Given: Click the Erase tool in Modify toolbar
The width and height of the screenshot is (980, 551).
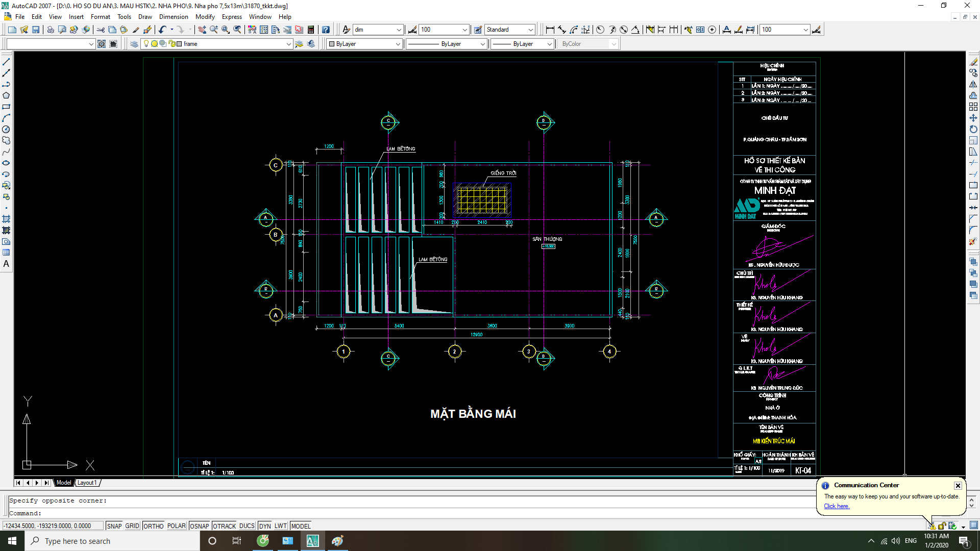Looking at the screenshot, I should click(x=973, y=62).
